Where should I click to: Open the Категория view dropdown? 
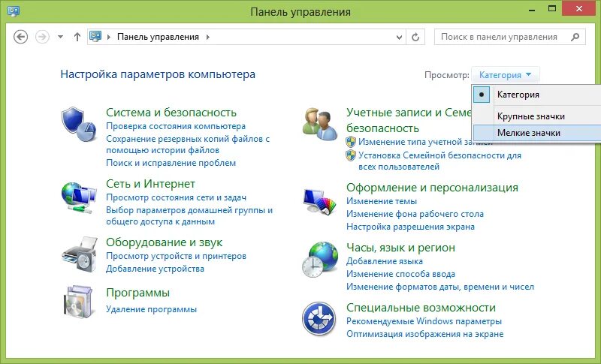[505, 75]
